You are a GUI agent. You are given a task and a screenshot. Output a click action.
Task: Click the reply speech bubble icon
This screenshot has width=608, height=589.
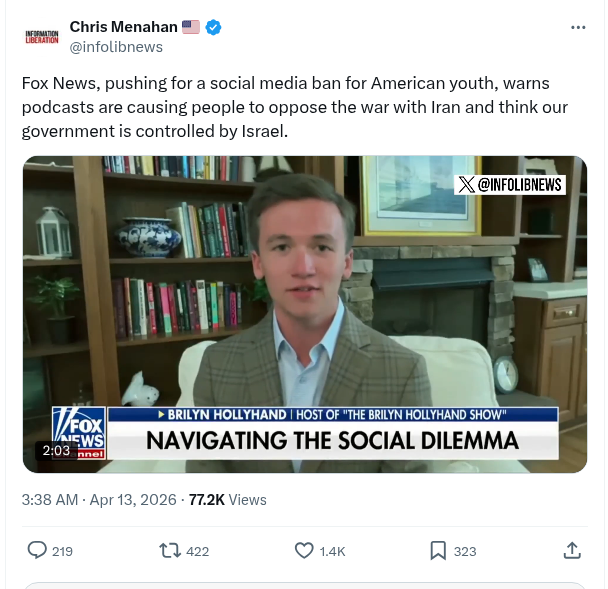(37, 550)
